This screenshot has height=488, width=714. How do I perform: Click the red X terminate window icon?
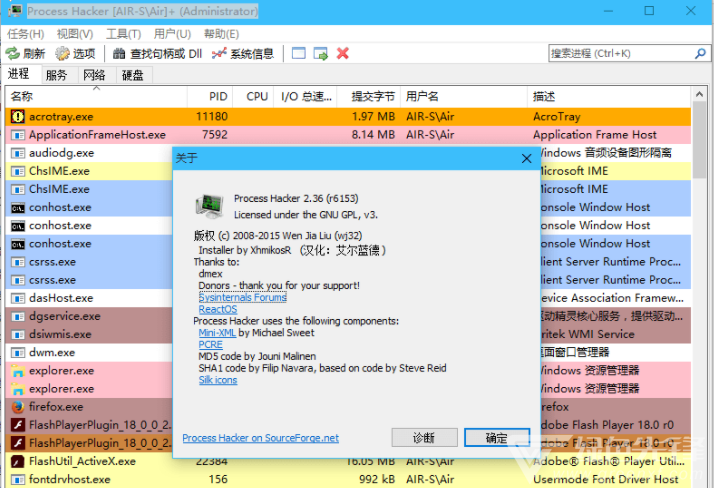click(x=343, y=53)
